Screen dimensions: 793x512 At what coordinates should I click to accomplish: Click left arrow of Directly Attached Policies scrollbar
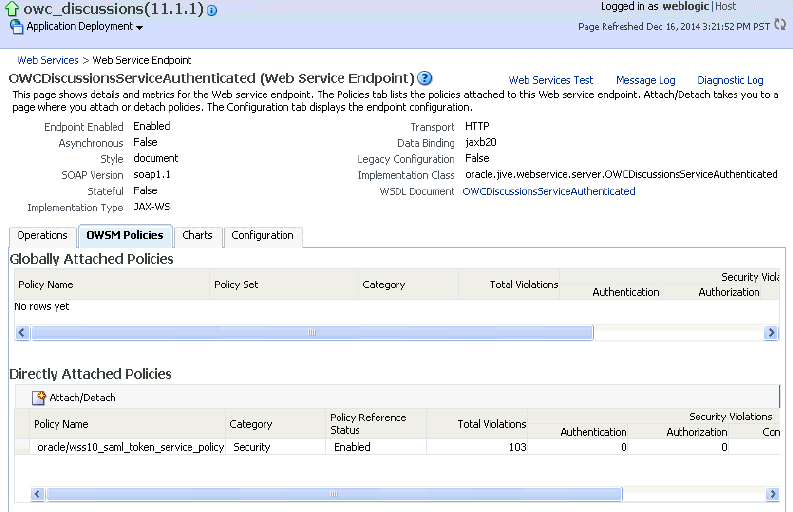click(x=37, y=494)
